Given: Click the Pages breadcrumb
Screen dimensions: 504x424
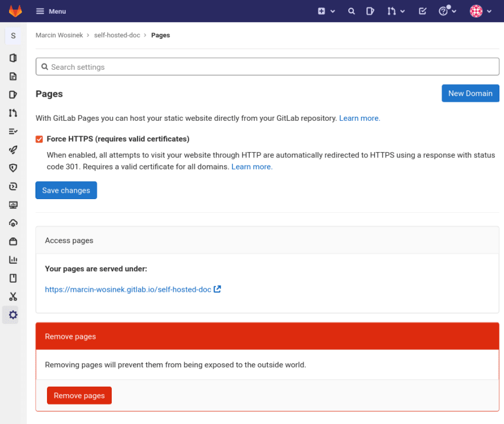Looking at the screenshot, I should [x=160, y=35].
